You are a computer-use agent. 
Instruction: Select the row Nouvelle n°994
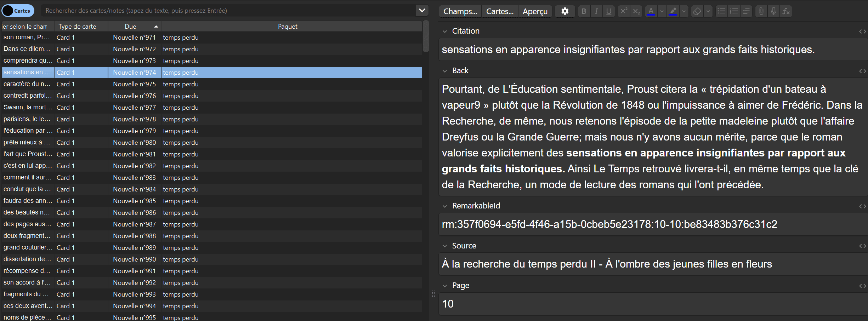[212, 306]
